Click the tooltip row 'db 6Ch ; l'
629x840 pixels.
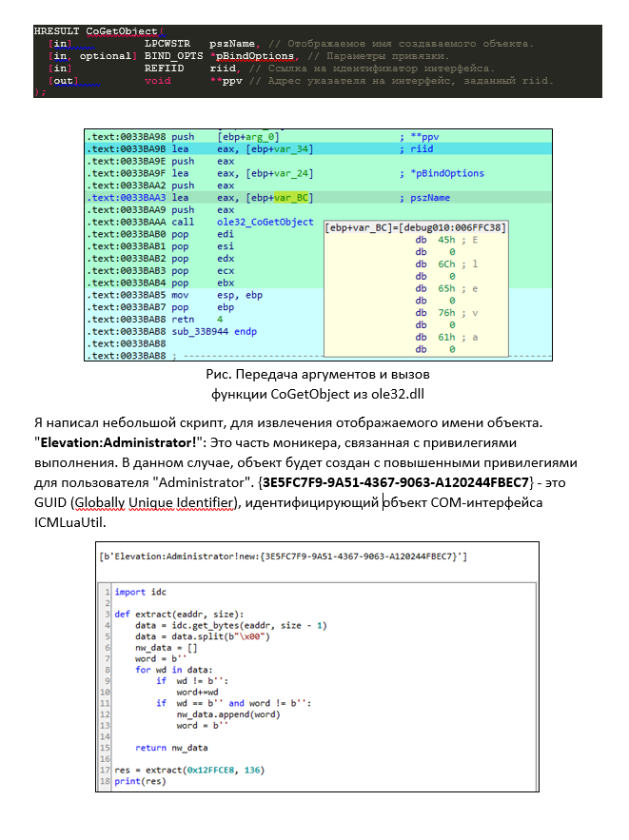point(446,264)
